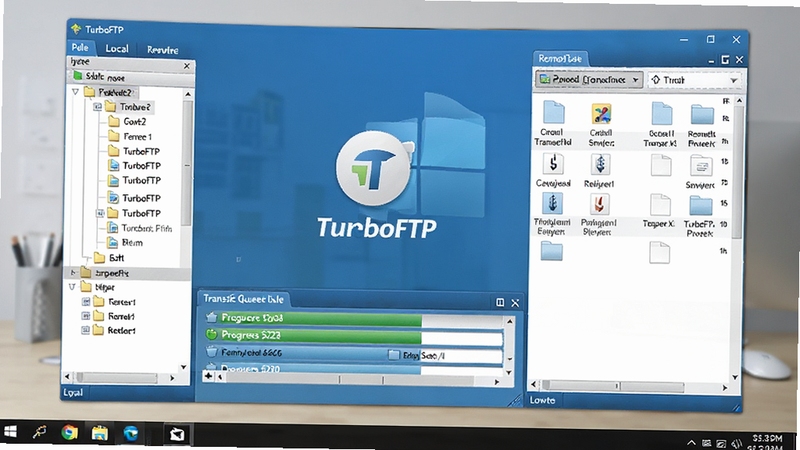Click the Loyal tab under the local panel
The height and width of the screenshot is (450, 800).
(x=73, y=392)
